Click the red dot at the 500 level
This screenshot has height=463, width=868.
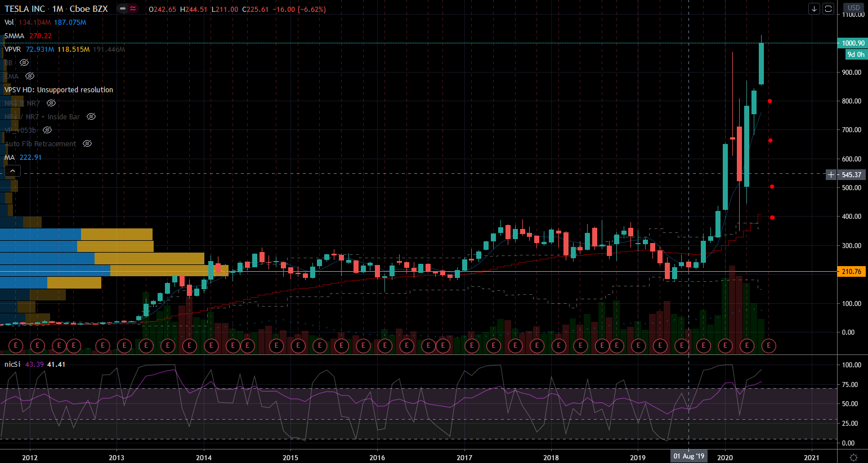coord(772,187)
